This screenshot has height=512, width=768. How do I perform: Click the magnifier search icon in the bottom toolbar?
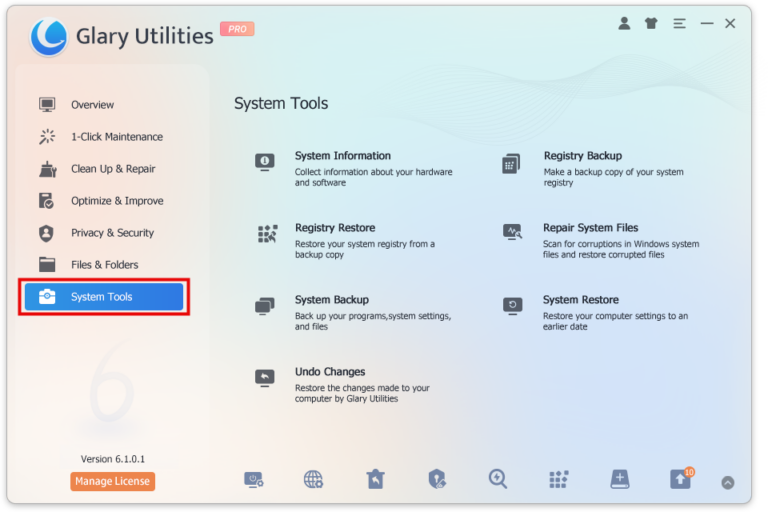tap(497, 479)
